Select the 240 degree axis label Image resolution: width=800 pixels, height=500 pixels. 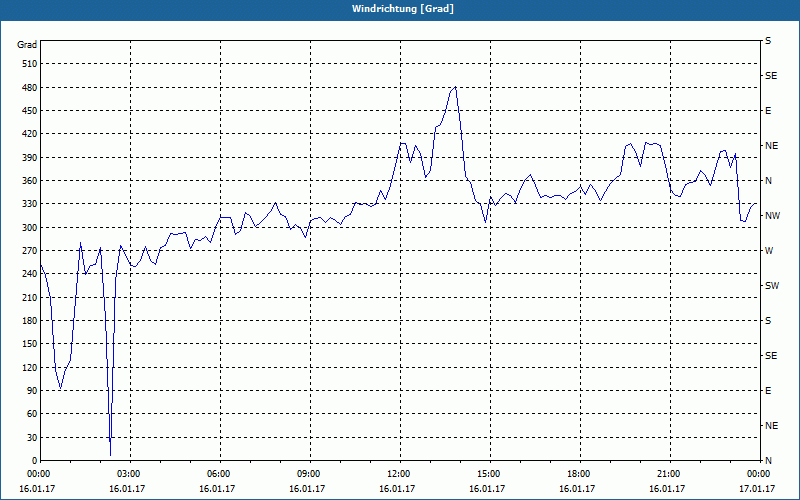(30, 274)
